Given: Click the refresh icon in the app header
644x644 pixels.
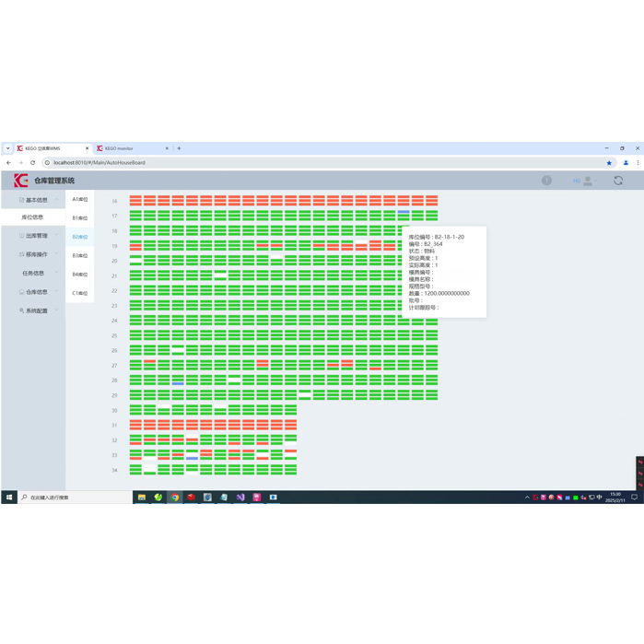Looking at the screenshot, I should click(618, 181).
